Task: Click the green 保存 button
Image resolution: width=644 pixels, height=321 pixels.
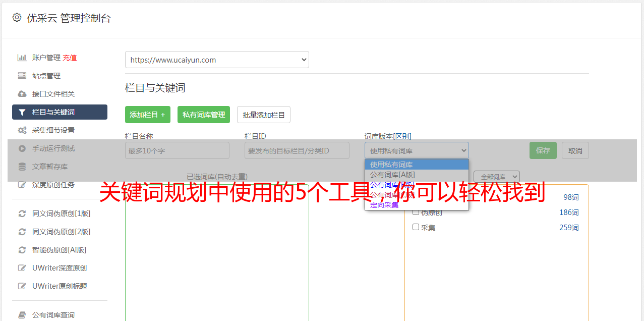Action: pyautogui.click(x=543, y=150)
